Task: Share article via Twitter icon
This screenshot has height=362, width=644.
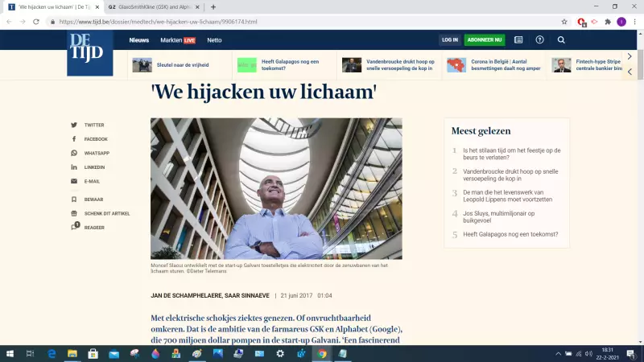Action: point(74,125)
